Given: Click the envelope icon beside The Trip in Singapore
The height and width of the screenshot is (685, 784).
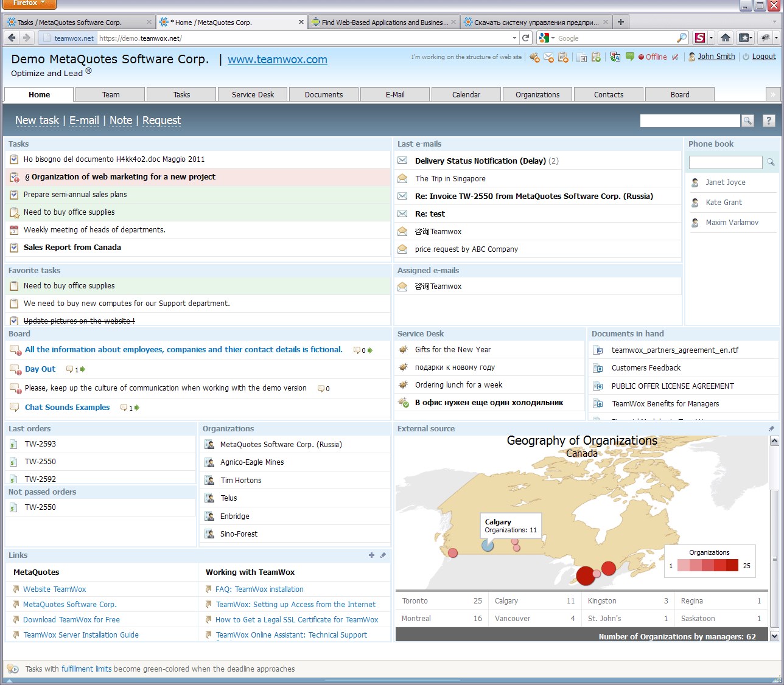Looking at the screenshot, I should (402, 178).
